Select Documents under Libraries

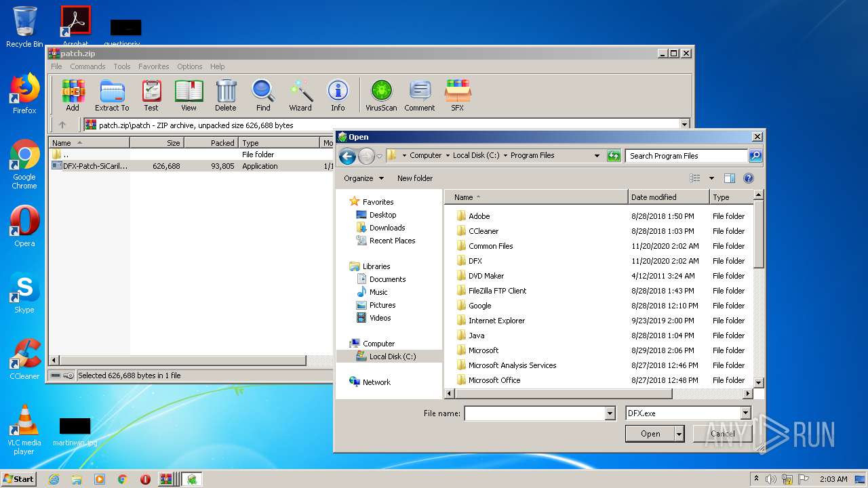(x=387, y=279)
